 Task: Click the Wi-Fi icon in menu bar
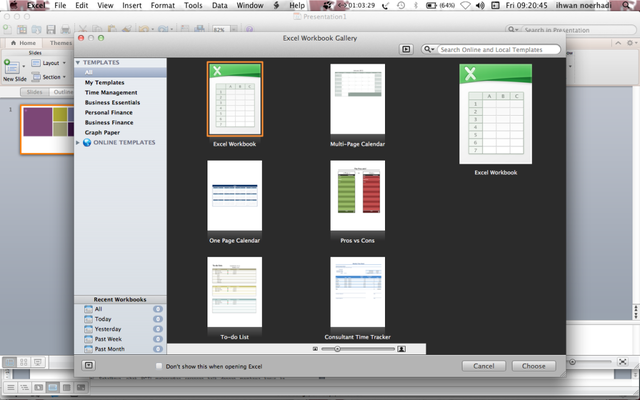(465, 5)
